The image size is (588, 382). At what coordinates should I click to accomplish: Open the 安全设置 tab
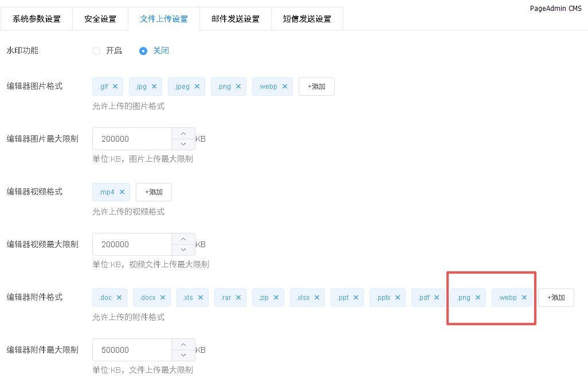(x=100, y=19)
